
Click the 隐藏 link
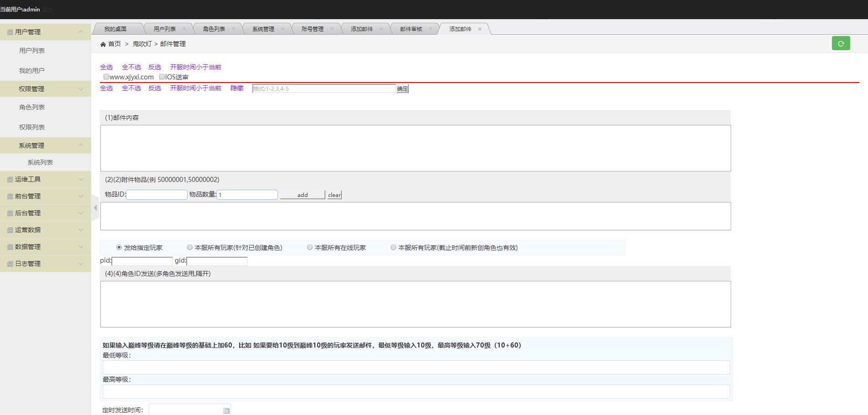236,88
